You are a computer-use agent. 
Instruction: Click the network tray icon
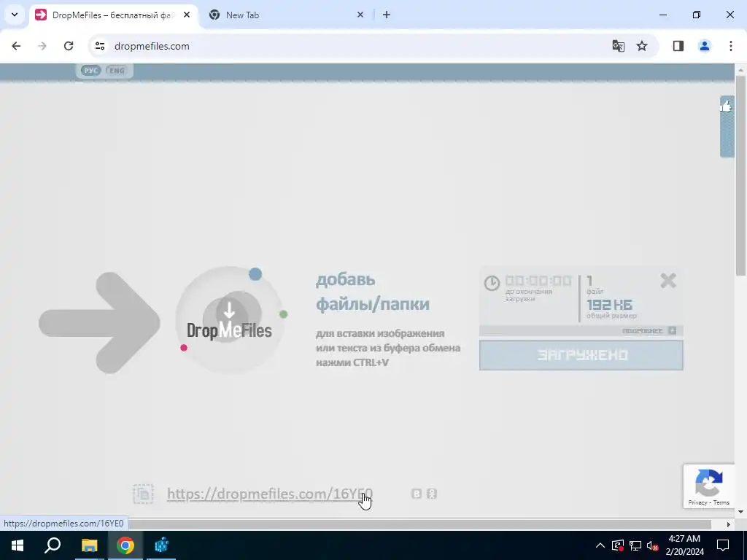click(x=635, y=545)
